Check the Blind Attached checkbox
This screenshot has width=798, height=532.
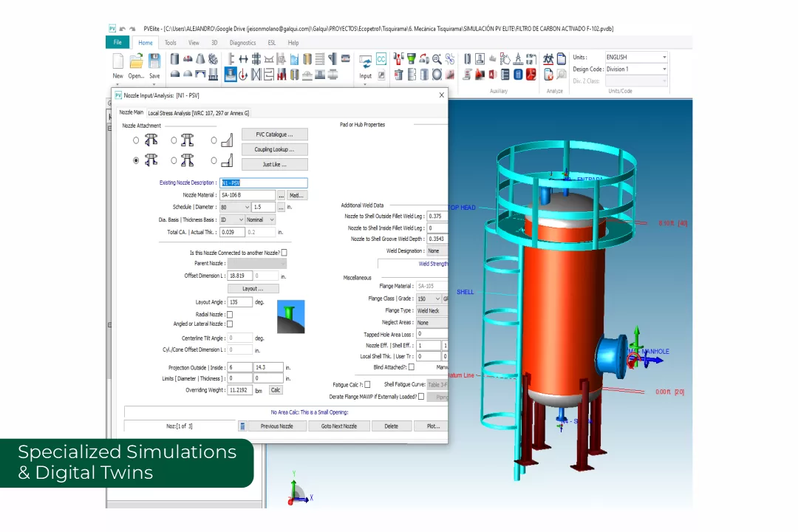pos(412,367)
